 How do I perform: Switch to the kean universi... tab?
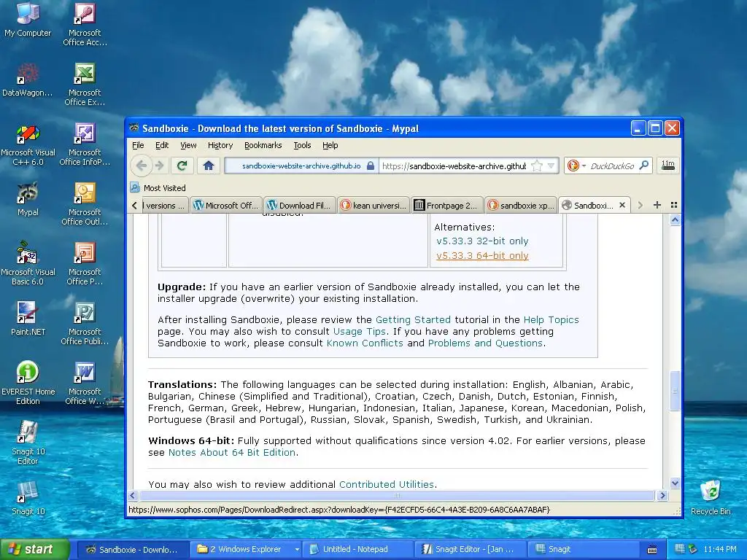374,205
